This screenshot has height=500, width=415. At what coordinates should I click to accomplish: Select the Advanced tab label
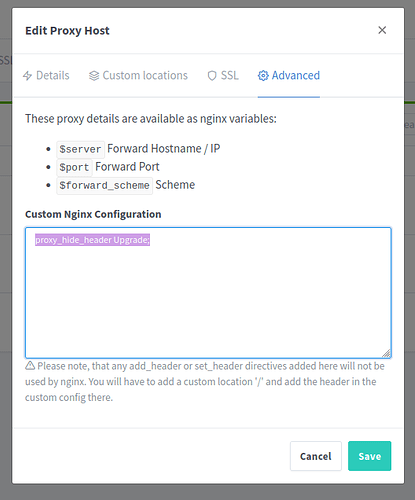[296, 75]
